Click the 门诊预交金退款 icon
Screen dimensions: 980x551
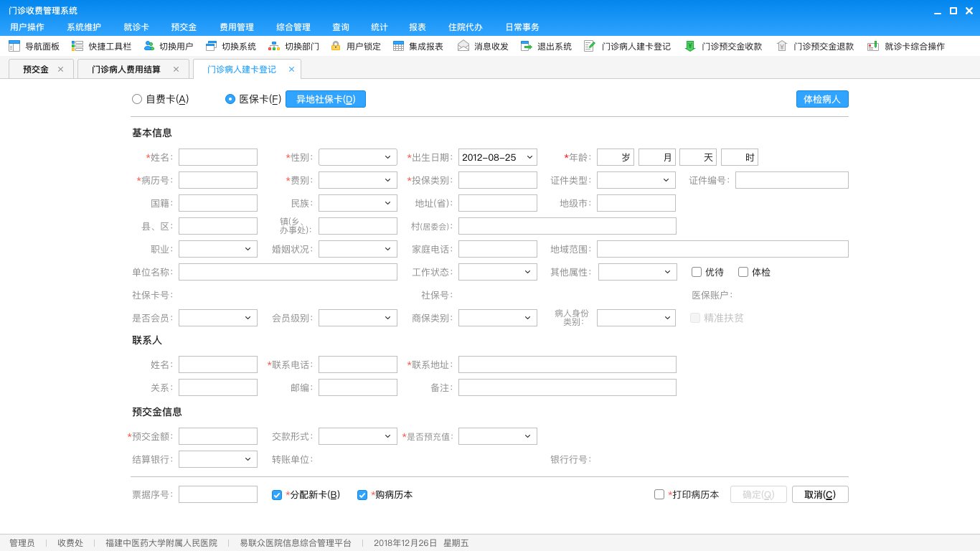point(782,46)
